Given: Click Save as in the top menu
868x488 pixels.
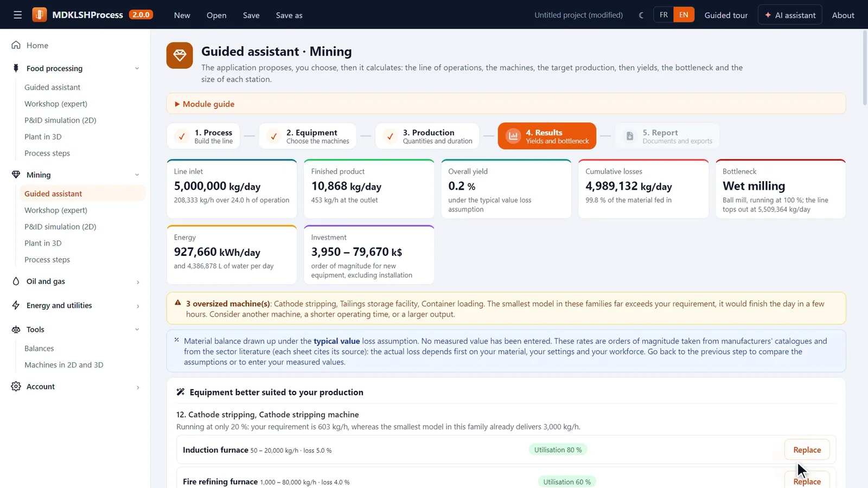Looking at the screenshot, I should pyautogui.click(x=289, y=15).
